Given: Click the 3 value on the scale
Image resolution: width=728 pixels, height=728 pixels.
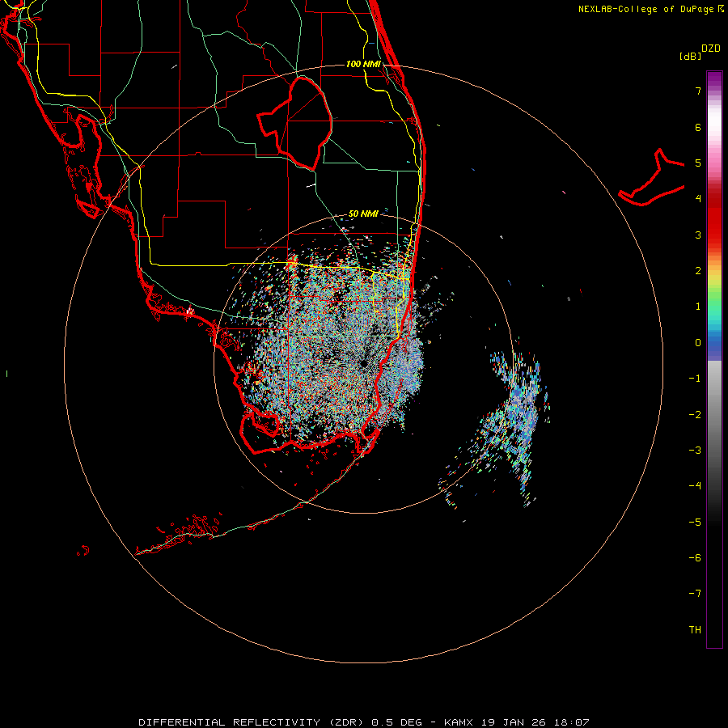Looking at the screenshot, I should click(x=698, y=235).
